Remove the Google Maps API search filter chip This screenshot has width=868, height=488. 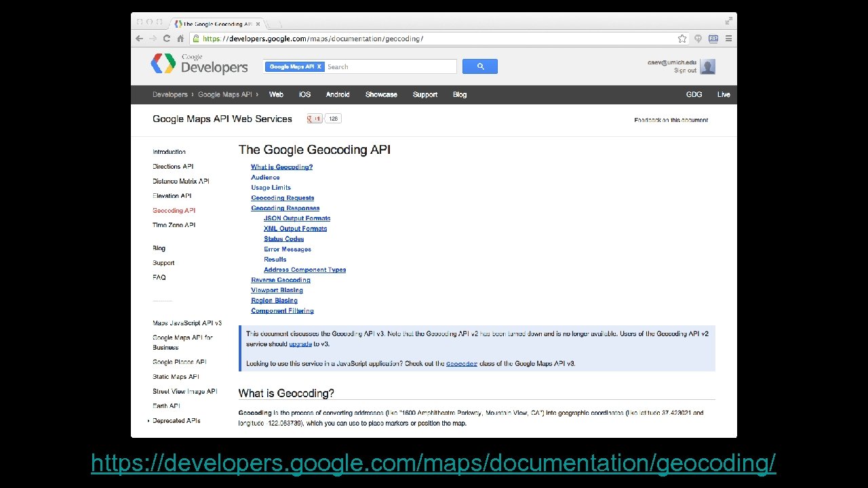[x=319, y=66]
